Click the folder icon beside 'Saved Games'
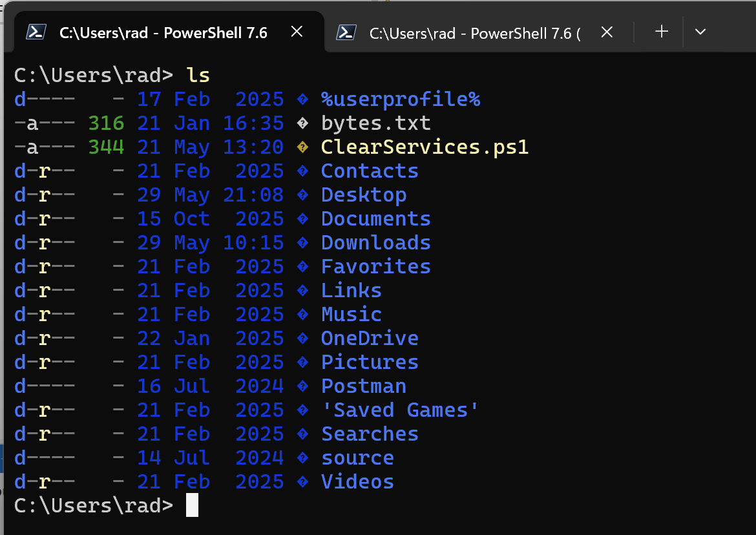 tap(303, 410)
